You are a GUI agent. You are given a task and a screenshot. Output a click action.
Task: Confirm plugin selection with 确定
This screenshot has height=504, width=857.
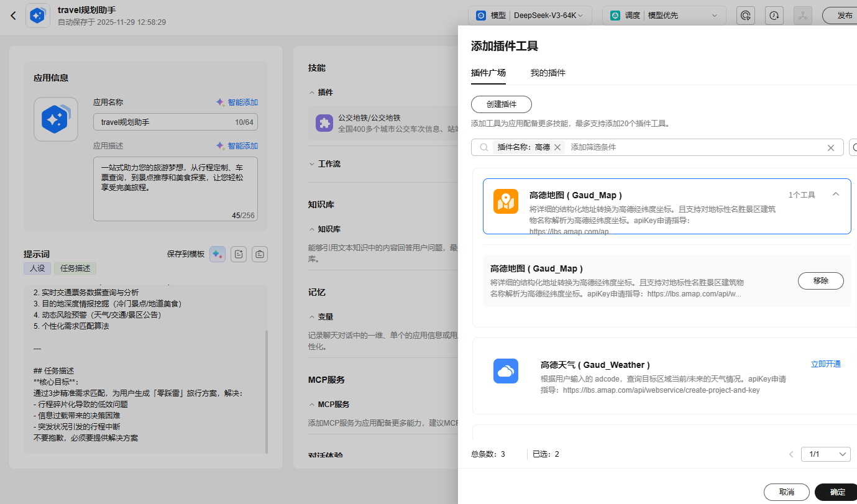click(x=837, y=492)
